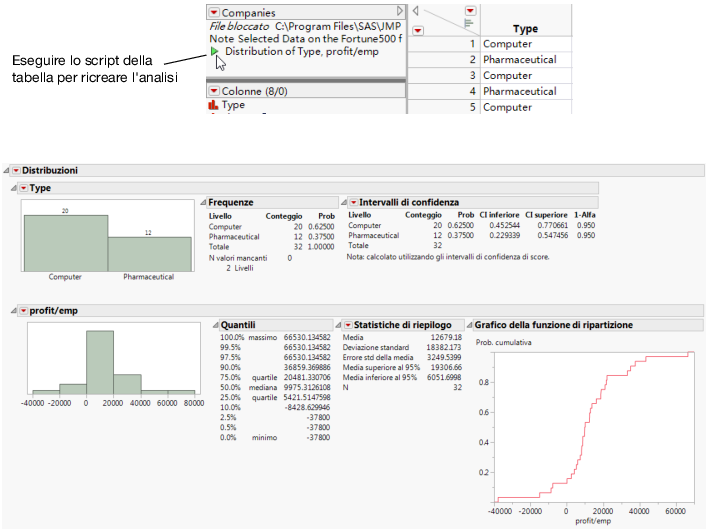Run the Distribution script via green play icon
This screenshot has height=530, width=708.
pyautogui.click(x=217, y=52)
